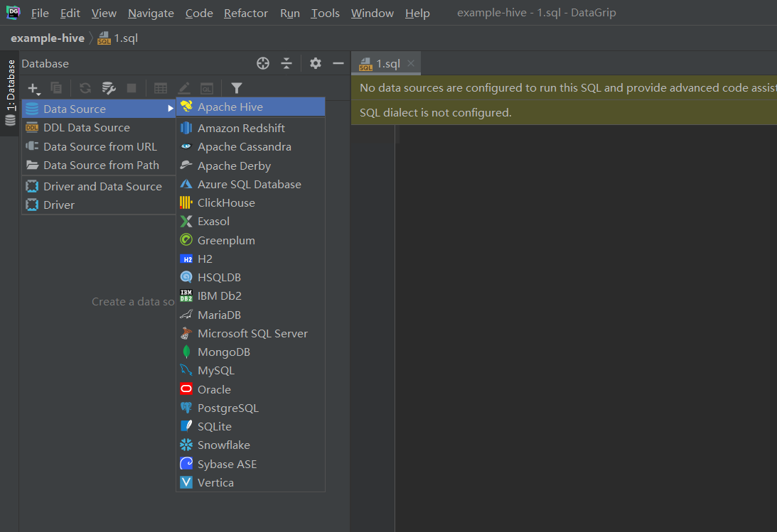The width and height of the screenshot is (777, 532).
Task: Pick ClickHouse data source
Action: click(251, 203)
